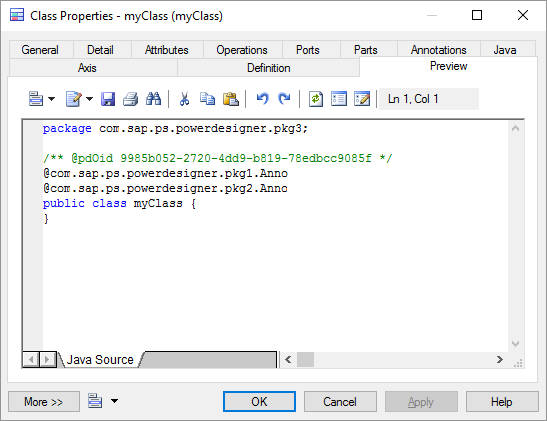Click the bottom Properties menu icon
This screenshot has height=421, width=547.
pyautogui.click(x=95, y=401)
